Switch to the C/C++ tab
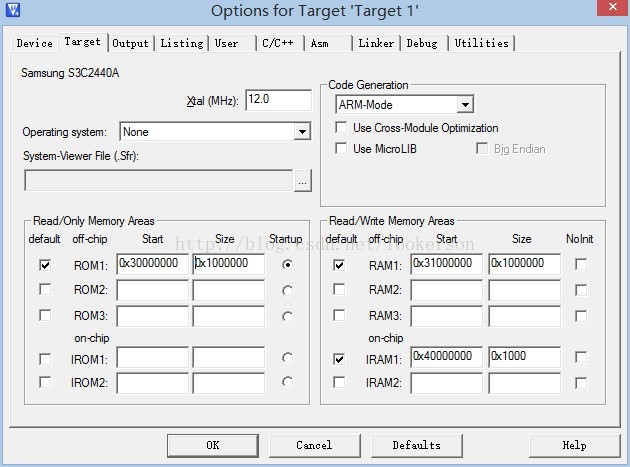The image size is (630, 467). [x=278, y=43]
